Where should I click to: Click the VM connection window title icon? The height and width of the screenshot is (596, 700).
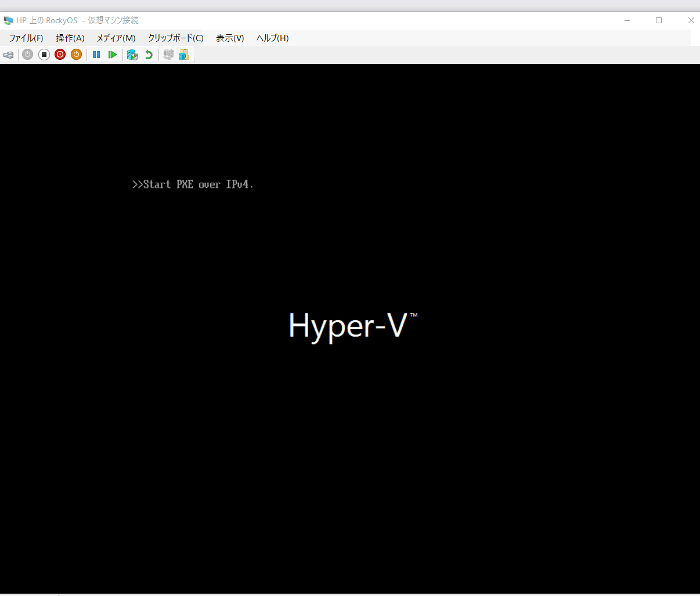click(8, 20)
